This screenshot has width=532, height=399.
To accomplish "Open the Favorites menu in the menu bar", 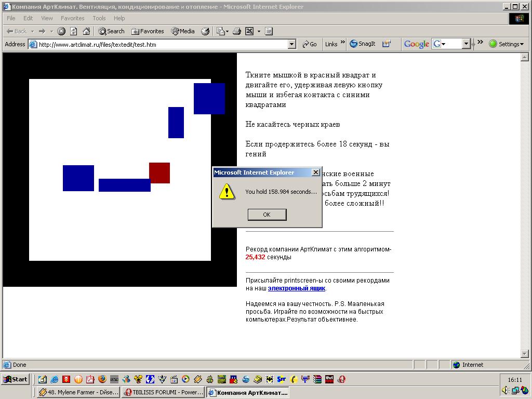I will point(72,18).
